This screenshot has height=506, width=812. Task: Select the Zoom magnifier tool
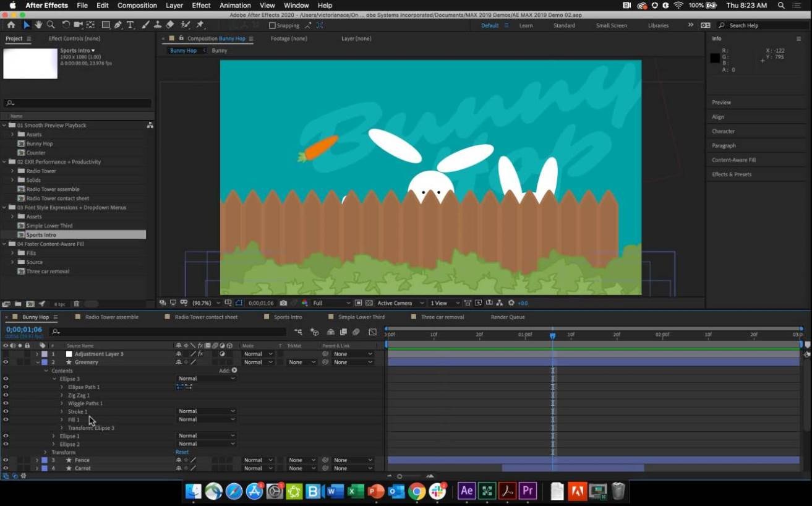point(51,25)
